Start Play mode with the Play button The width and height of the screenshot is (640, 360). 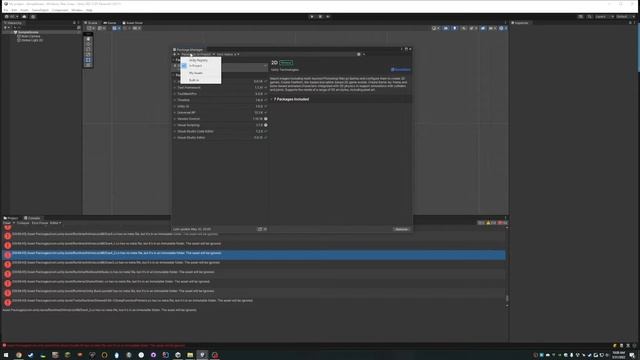(312, 17)
